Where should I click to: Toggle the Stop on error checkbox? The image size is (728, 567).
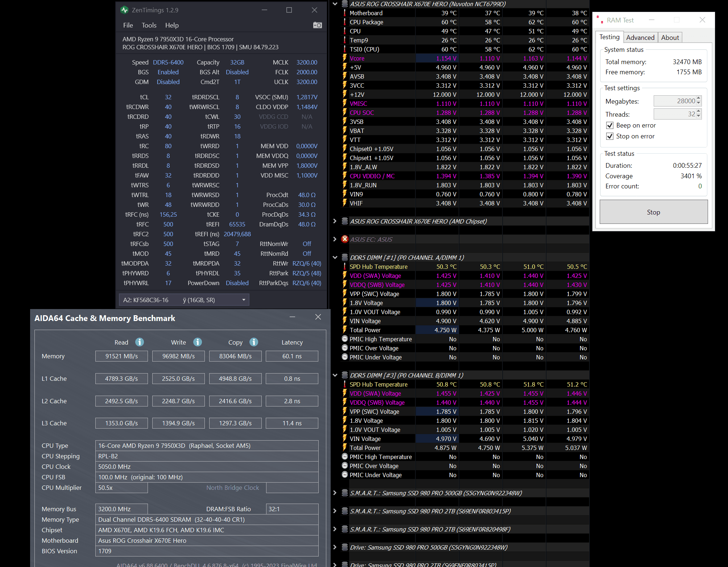click(x=610, y=136)
